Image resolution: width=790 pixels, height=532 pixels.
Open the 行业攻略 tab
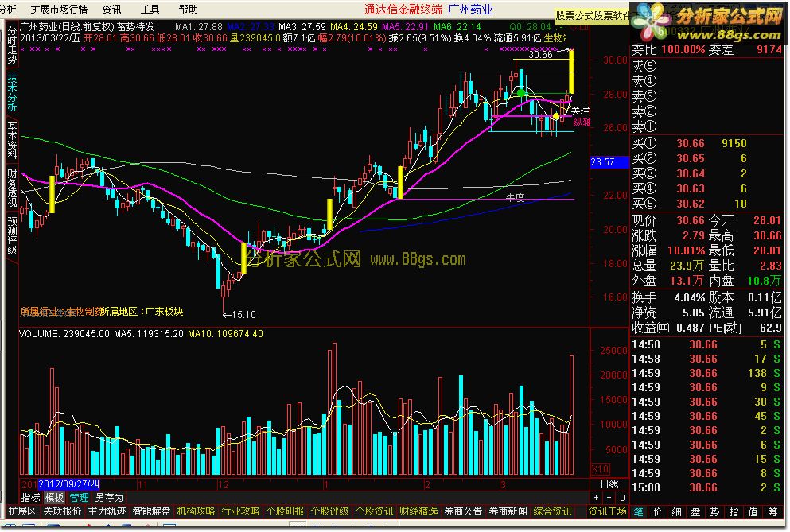point(240,511)
